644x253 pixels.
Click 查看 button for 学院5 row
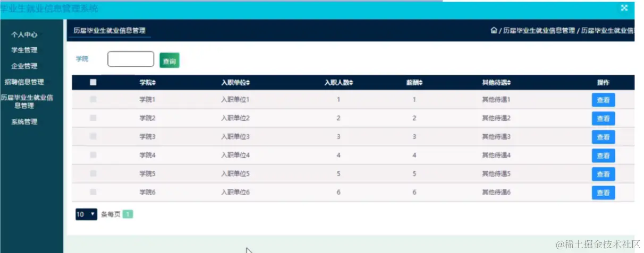coord(603,175)
